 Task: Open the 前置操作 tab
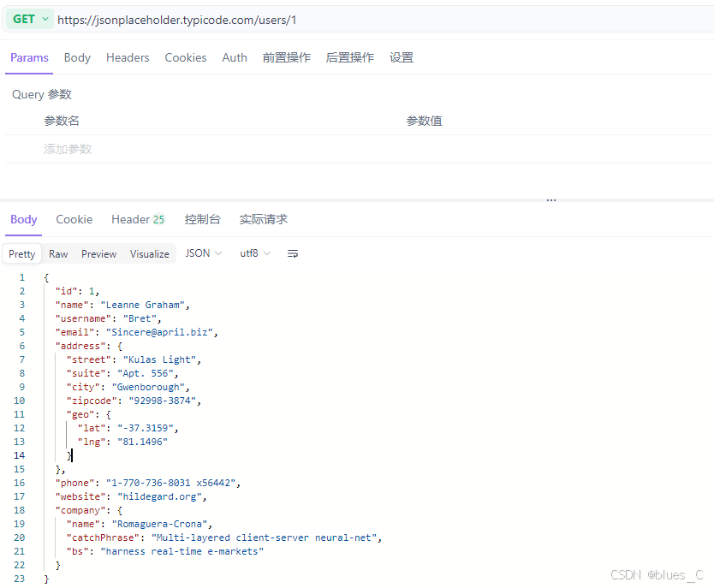[x=287, y=58]
